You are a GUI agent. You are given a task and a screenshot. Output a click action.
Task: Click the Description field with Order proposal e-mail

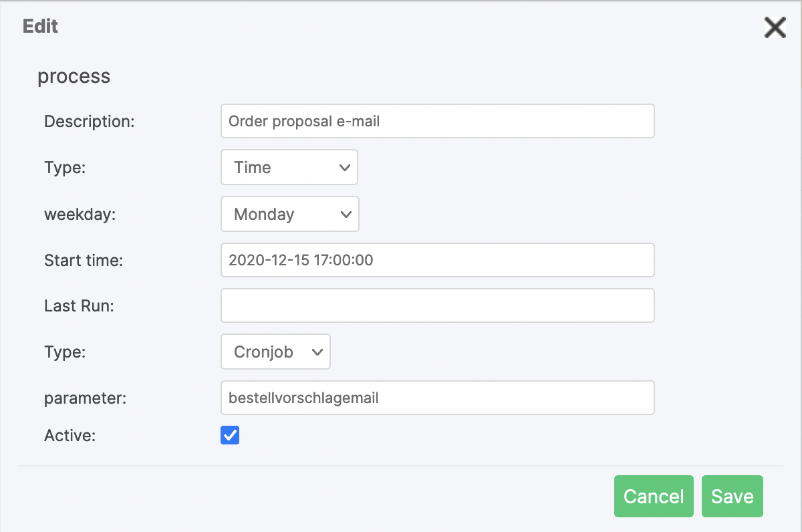[x=437, y=121]
